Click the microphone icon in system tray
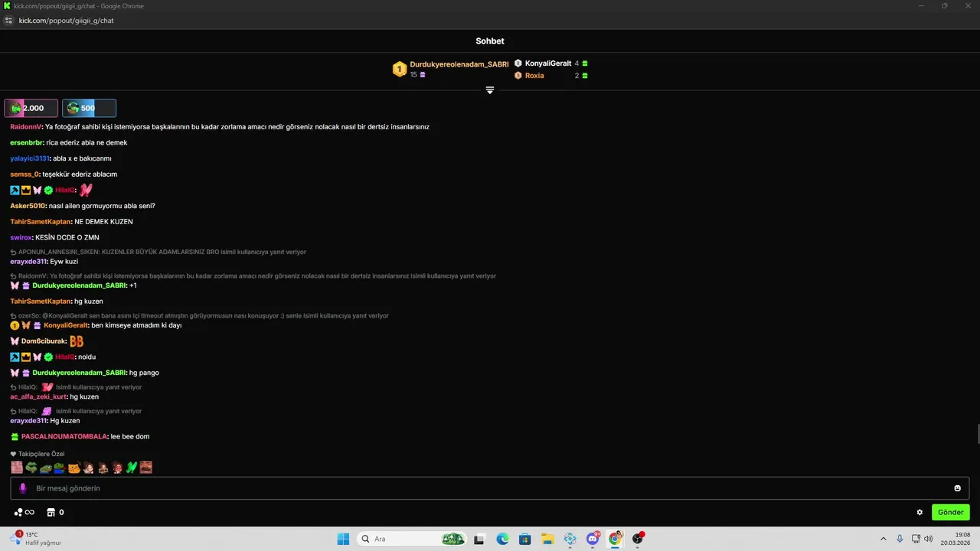 coord(900,539)
